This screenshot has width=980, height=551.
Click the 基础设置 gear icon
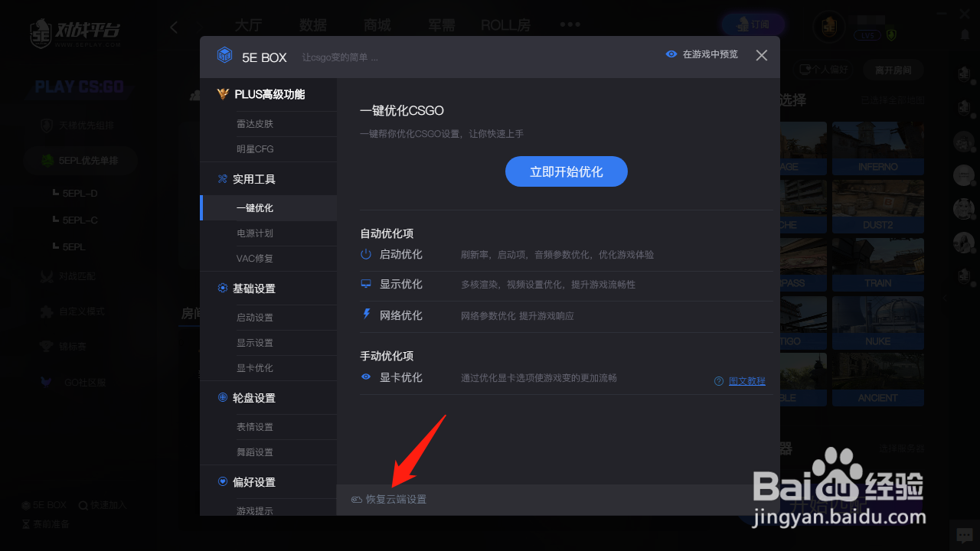pos(223,289)
